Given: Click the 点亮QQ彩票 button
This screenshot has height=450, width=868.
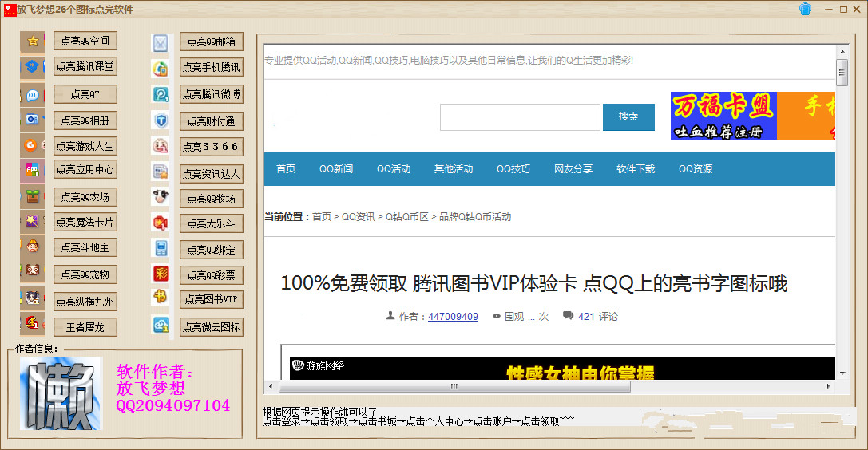Looking at the screenshot, I should (x=212, y=274).
